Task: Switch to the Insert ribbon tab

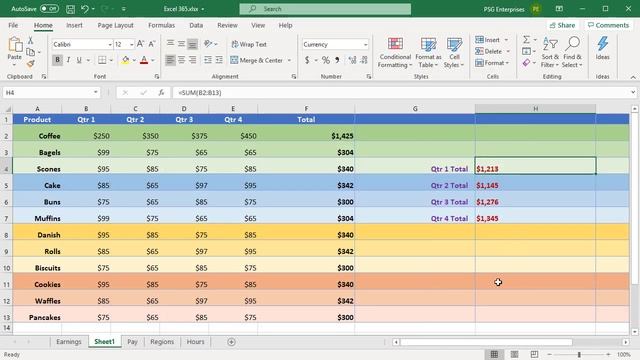Action: coord(74,25)
